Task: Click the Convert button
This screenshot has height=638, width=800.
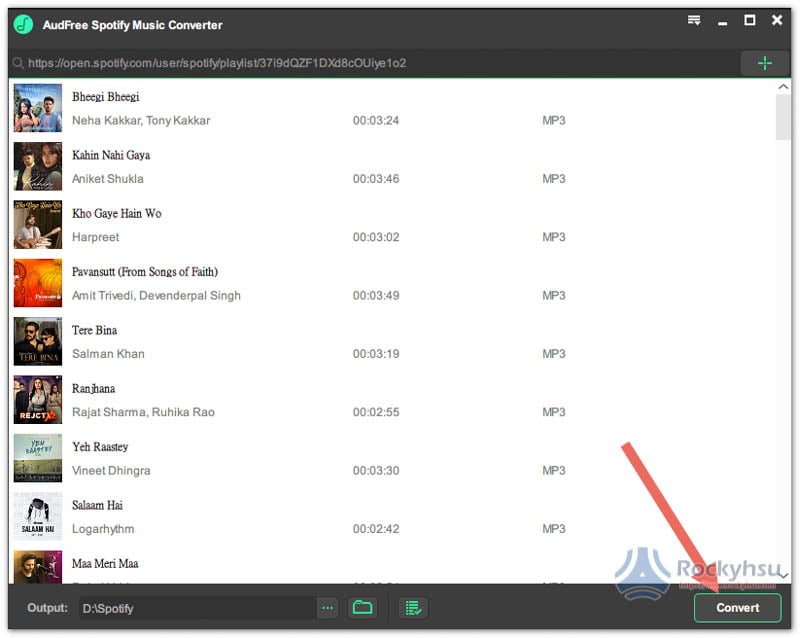Action: [x=737, y=607]
